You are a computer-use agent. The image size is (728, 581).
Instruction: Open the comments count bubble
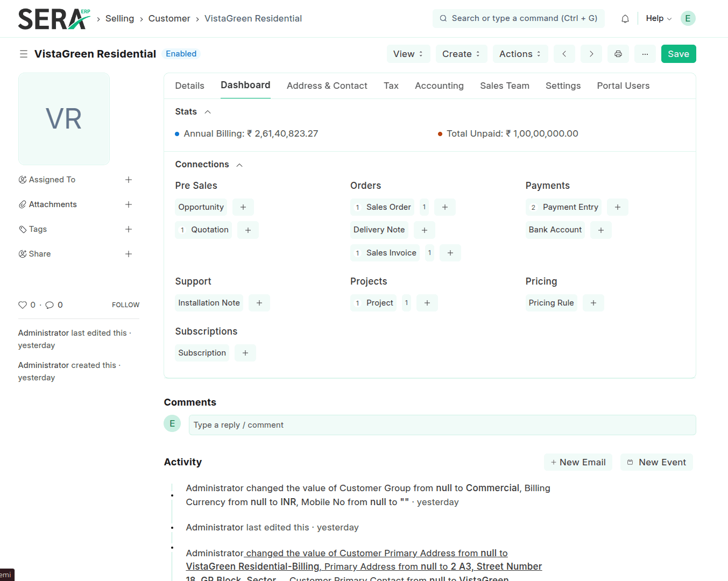50,305
